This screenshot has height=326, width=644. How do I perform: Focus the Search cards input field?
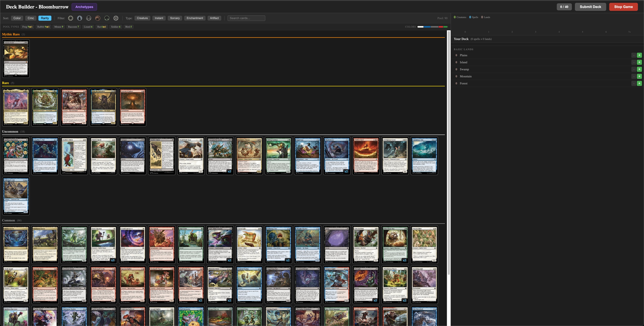tap(246, 18)
